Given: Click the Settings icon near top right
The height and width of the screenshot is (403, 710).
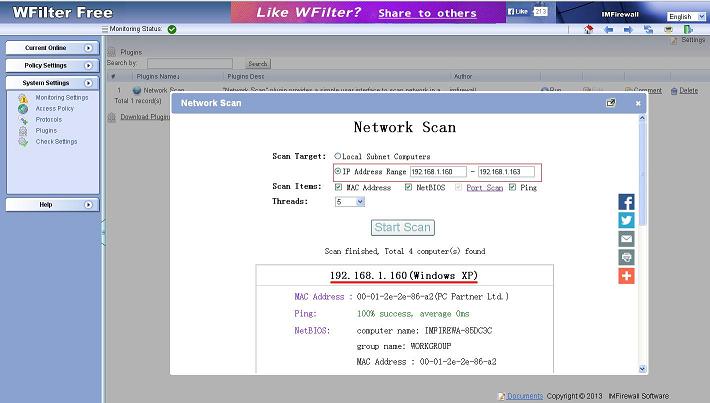Looking at the screenshot, I should click(674, 41).
